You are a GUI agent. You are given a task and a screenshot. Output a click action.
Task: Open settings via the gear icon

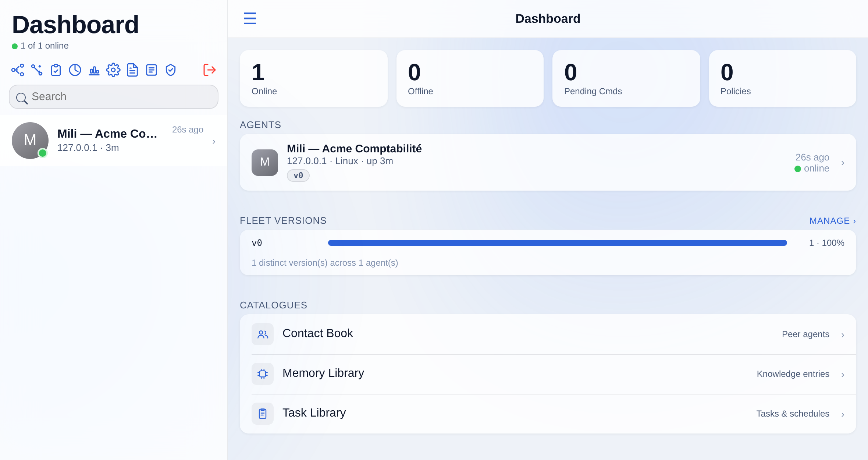pyautogui.click(x=113, y=70)
